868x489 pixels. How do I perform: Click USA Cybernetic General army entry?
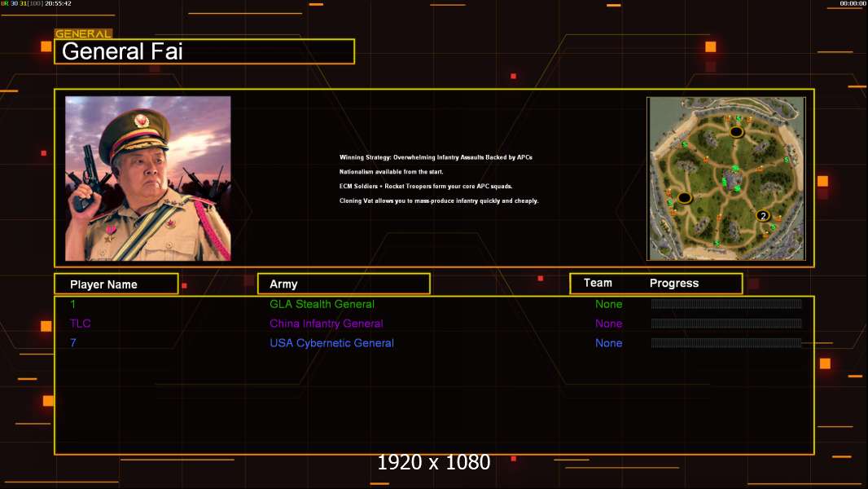coord(331,343)
